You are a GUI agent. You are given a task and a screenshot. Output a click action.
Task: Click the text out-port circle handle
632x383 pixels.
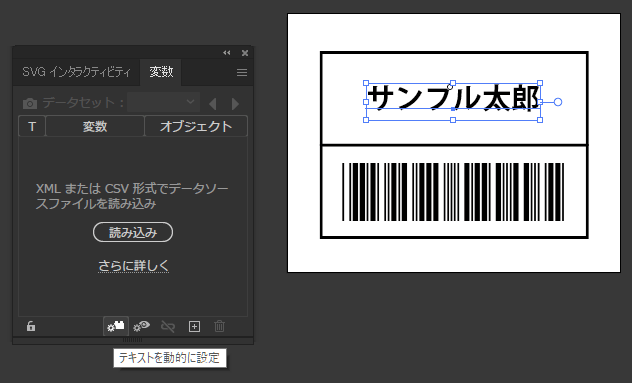pos(558,102)
